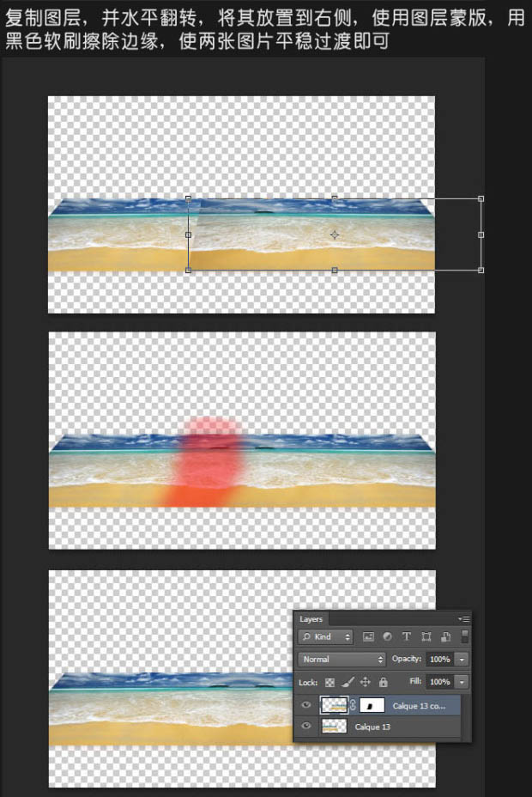
Task: Filter layers by type layers icon
Action: click(407, 637)
